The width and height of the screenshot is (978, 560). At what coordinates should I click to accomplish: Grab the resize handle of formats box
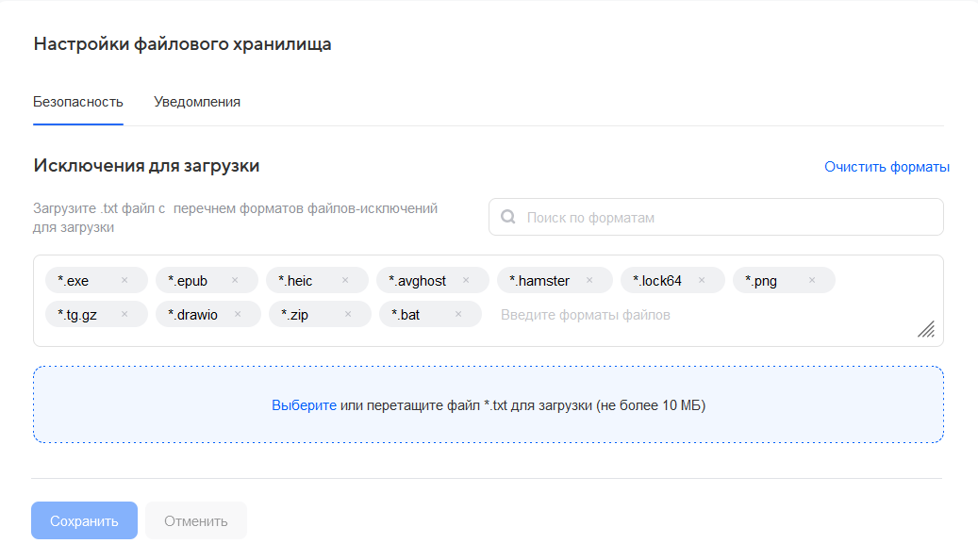pyautogui.click(x=926, y=329)
